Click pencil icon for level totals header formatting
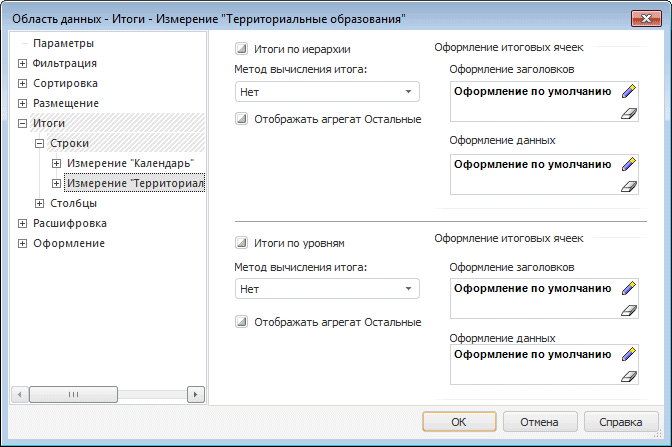 tap(628, 288)
